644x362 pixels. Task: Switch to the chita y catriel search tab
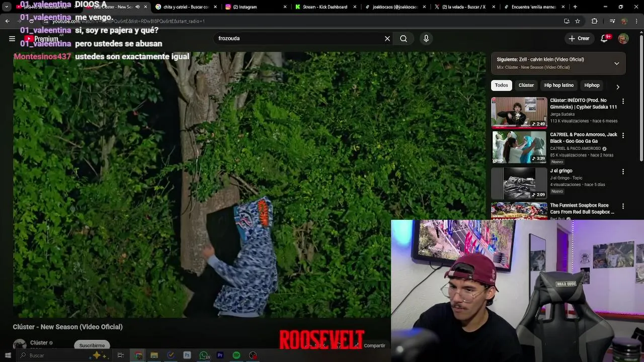coord(186,7)
